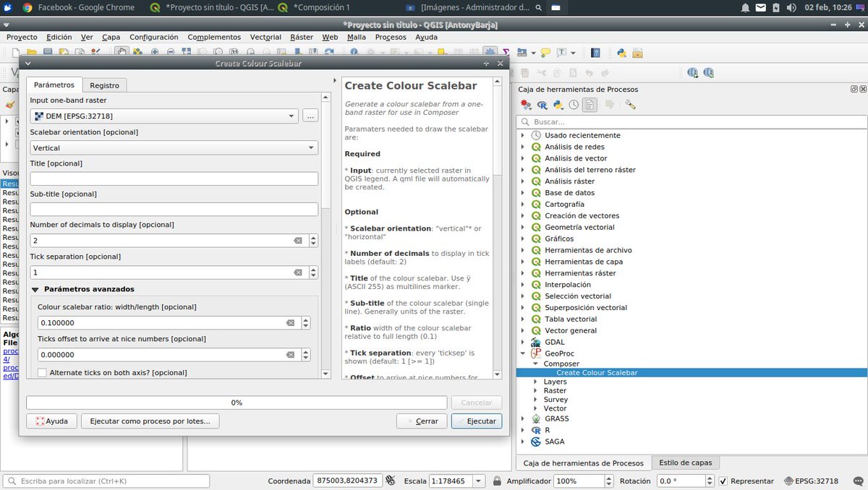
Task: Expand the Layers subgroup under GeoProc
Action: click(535, 382)
